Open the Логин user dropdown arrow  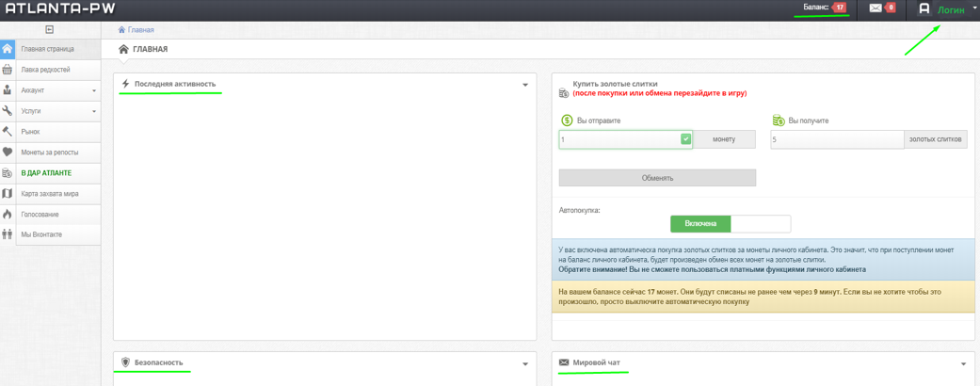pyautogui.click(x=973, y=8)
